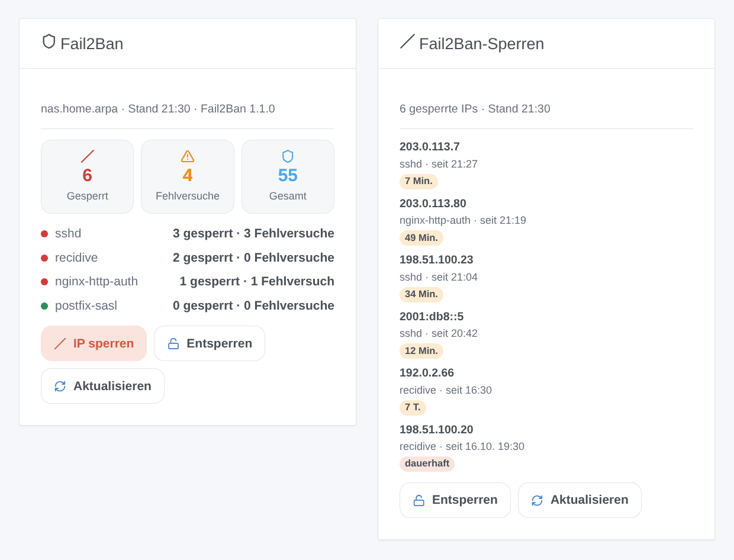
Task: Click Entsperren in the Fail2Ban card
Action: [x=210, y=343]
